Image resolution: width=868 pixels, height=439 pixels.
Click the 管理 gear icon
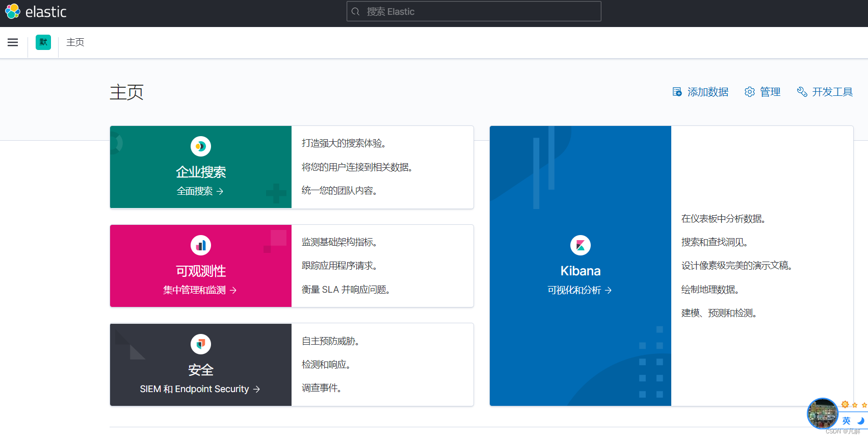pos(749,92)
